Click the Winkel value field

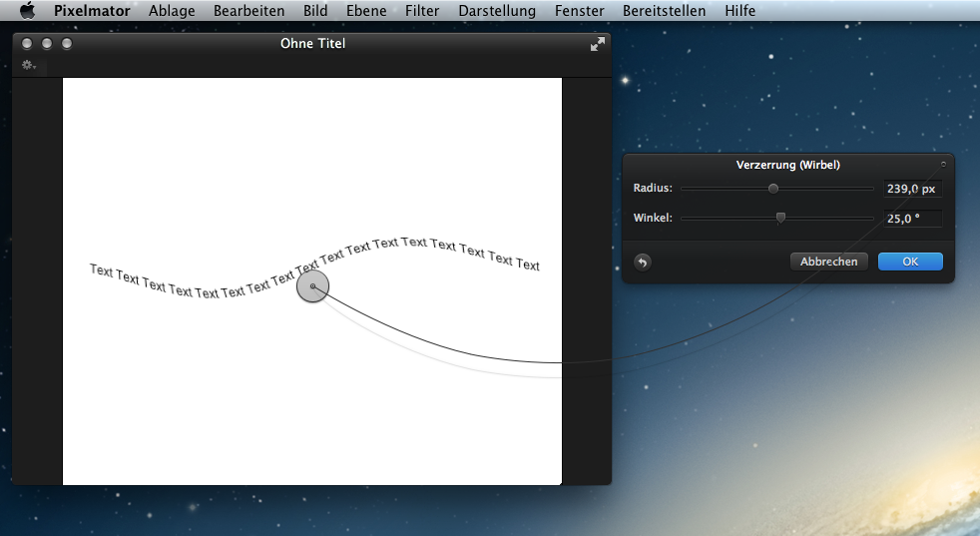click(912, 218)
